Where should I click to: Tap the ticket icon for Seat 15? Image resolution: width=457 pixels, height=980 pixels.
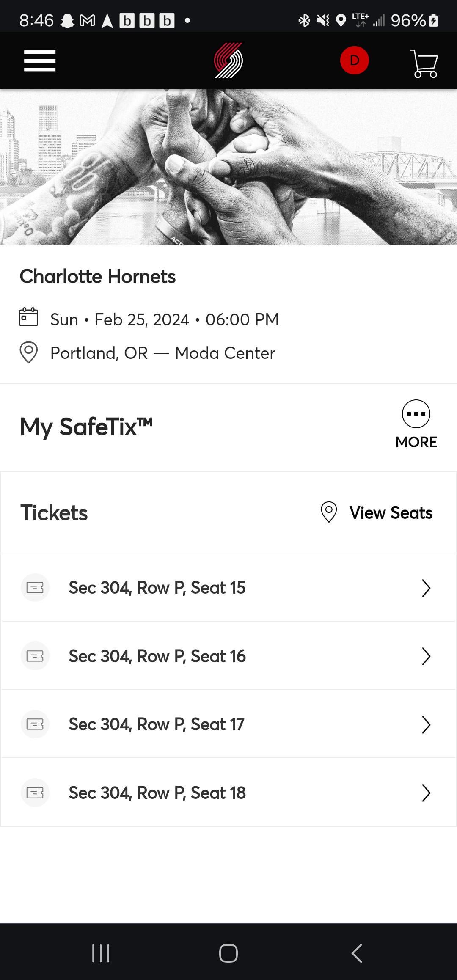tap(35, 587)
